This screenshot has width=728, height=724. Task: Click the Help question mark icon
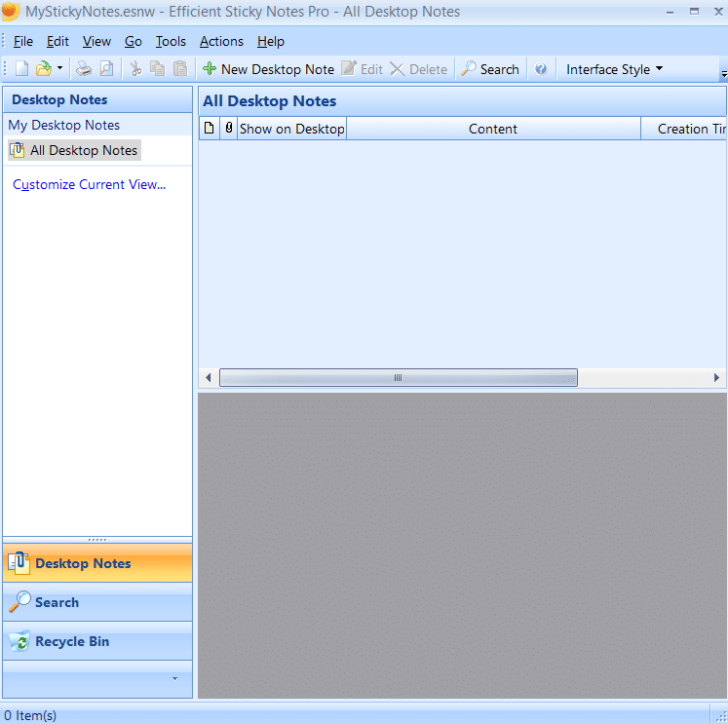coord(541,69)
